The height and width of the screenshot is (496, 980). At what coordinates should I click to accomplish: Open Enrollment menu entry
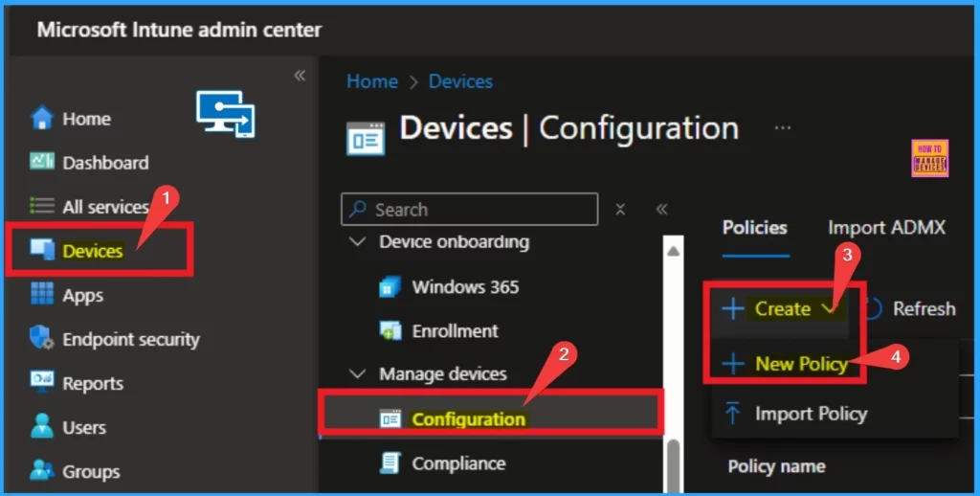click(x=455, y=331)
